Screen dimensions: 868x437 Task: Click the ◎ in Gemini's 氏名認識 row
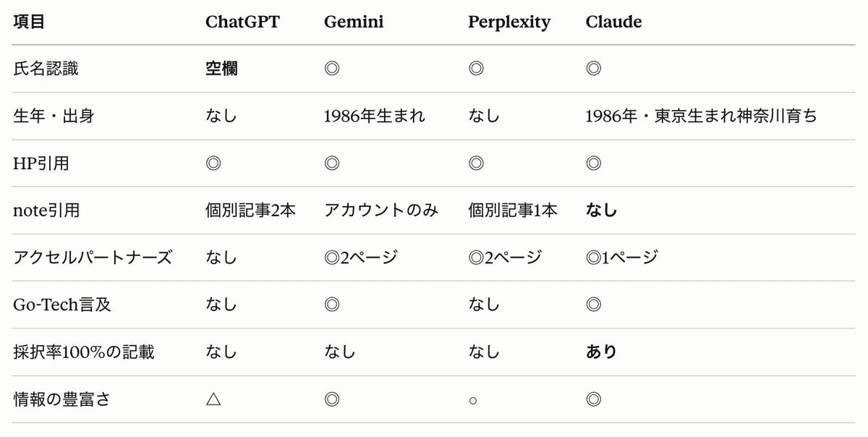(x=332, y=69)
